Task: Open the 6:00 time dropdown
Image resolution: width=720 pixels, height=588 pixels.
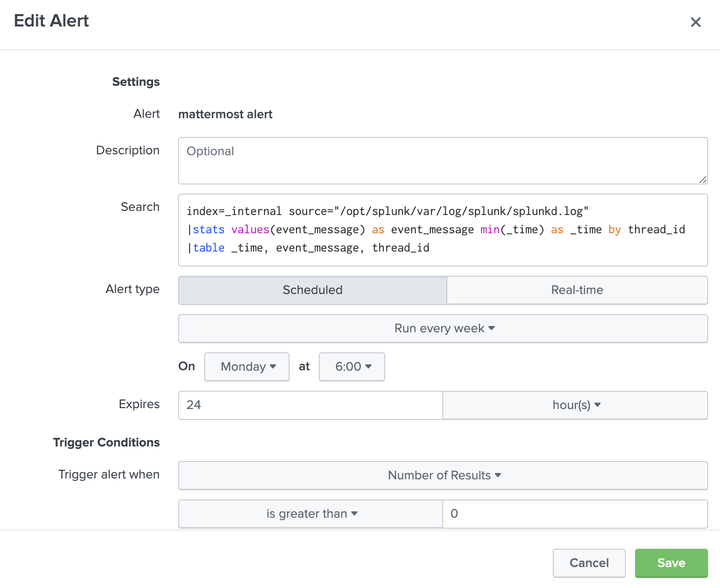Action: coord(352,367)
